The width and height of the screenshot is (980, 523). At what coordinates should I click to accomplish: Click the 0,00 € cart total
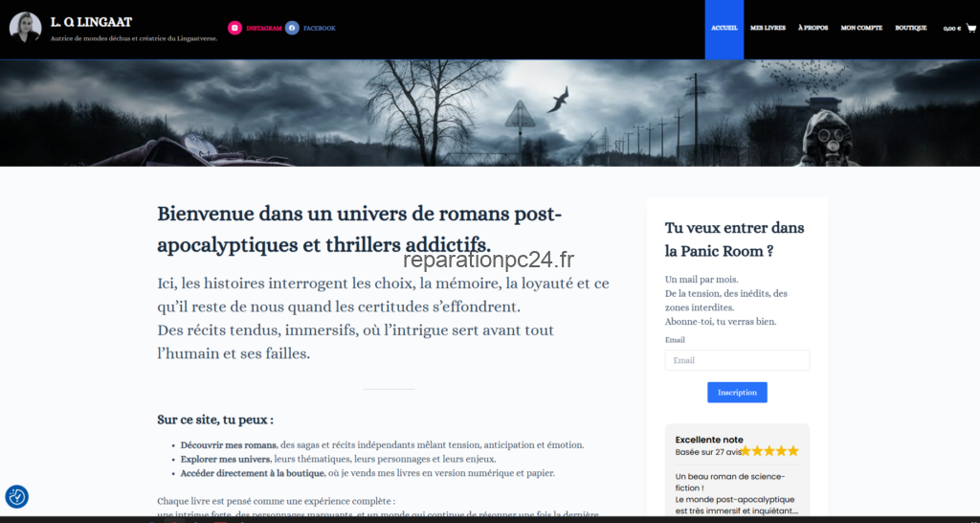pyautogui.click(x=952, y=29)
